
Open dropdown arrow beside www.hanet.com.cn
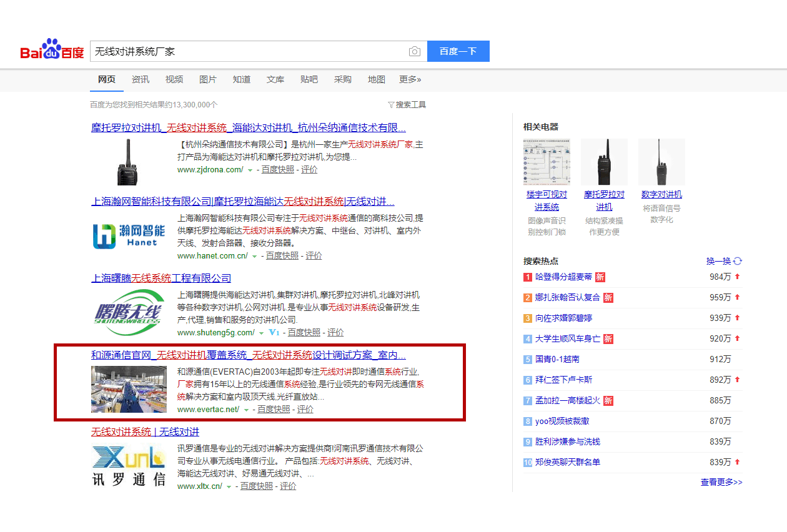click(254, 256)
